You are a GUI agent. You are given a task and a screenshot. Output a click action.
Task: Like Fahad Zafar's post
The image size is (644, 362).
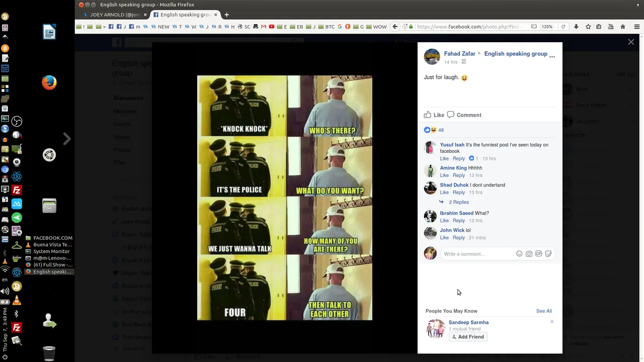tap(434, 115)
